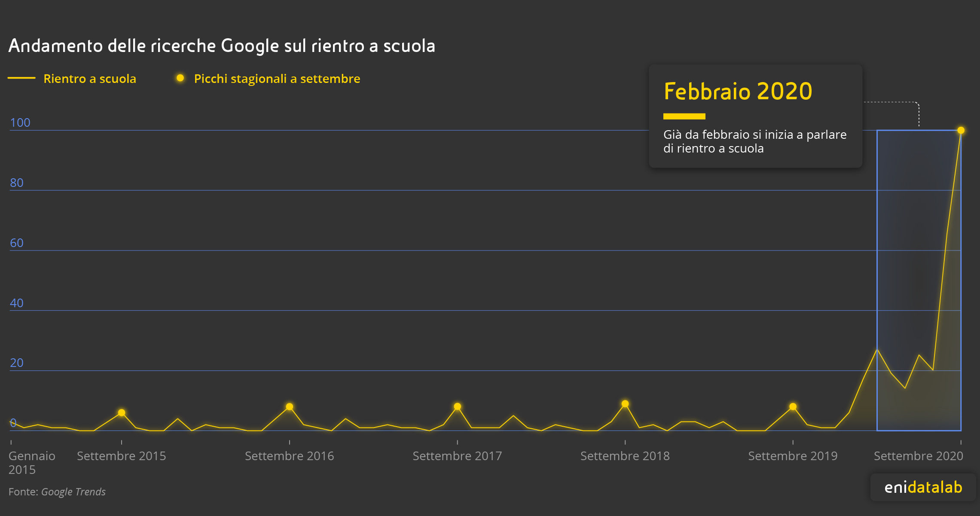Screen dimensions: 980x516
Task: Click the September 2016 peak dot
Action: [x=290, y=406]
